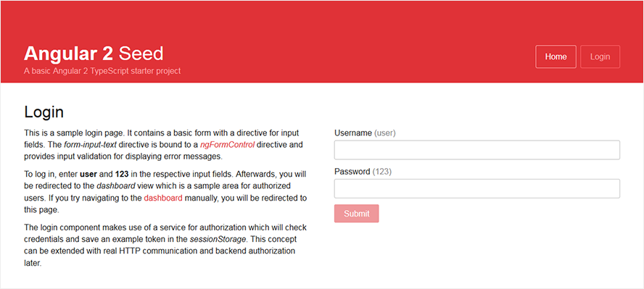Click the (user) hint beside Username
Viewport: 644px width, 289px height.
385,133
